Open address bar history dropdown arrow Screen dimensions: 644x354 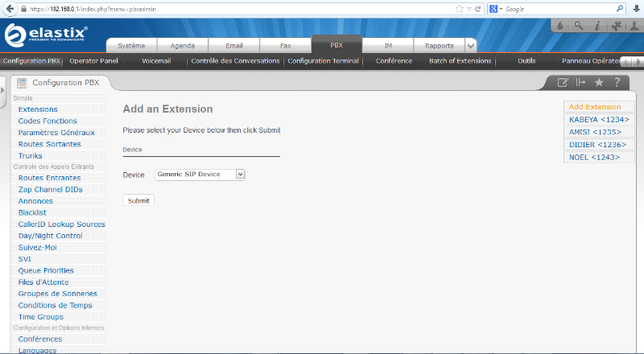(x=469, y=9)
